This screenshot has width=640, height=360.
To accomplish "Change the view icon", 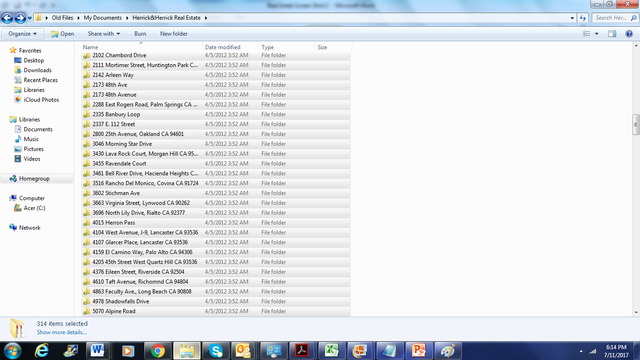I will pos(587,34).
